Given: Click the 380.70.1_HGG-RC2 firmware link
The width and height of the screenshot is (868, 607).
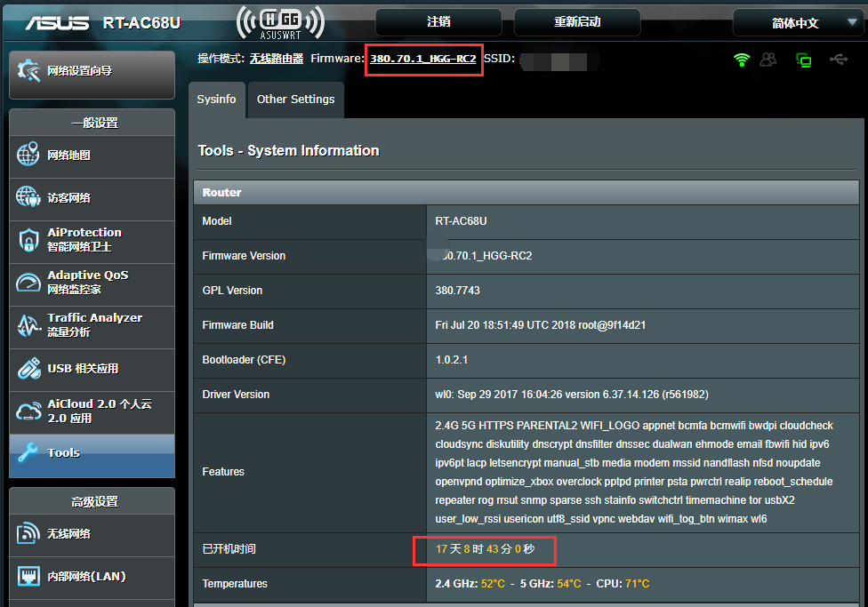Looking at the screenshot, I should click(423, 59).
